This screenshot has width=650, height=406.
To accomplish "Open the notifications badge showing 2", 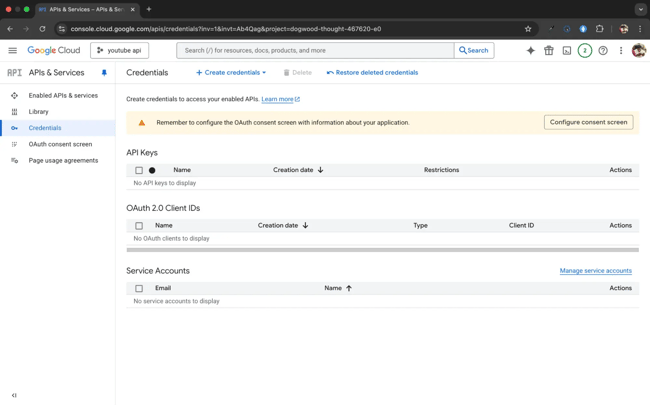I will [x=584, y=50].
